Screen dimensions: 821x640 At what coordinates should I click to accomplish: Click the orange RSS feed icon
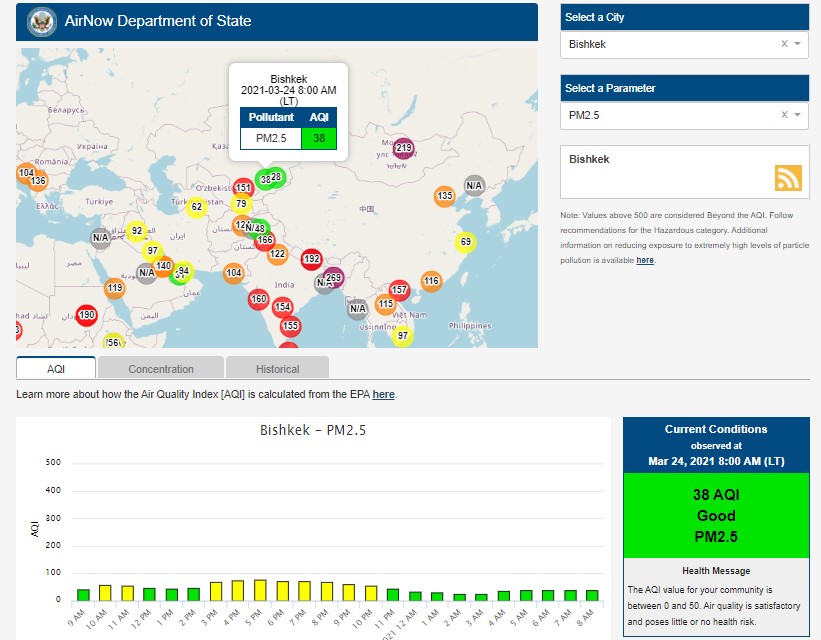pos(788,177)
